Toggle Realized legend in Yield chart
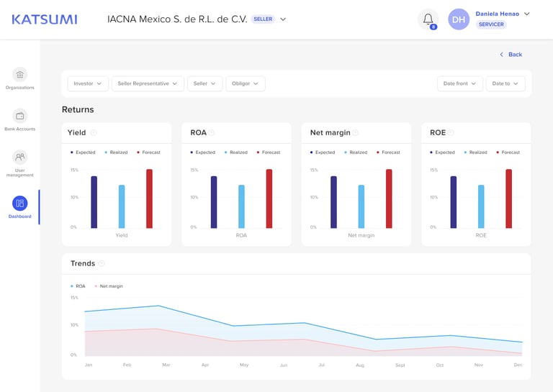553x392 pixels. click(x=116, y=152)
